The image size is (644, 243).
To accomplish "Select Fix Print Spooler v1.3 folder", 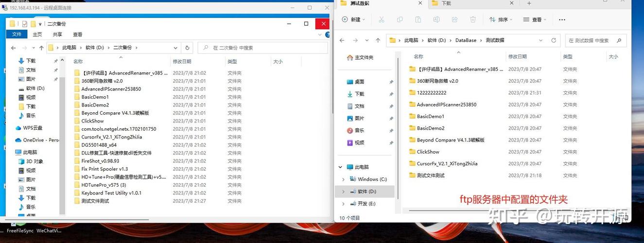I will (x=104, y=169).
